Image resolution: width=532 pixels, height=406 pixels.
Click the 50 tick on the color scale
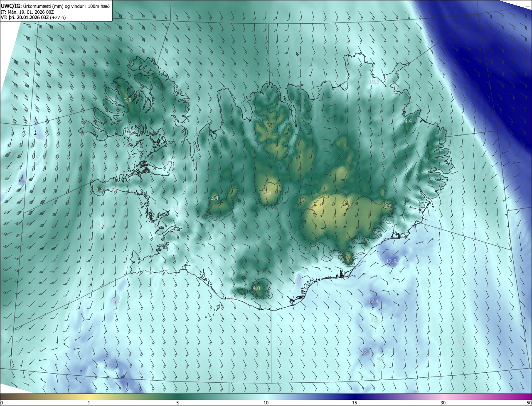coord(529,403)
